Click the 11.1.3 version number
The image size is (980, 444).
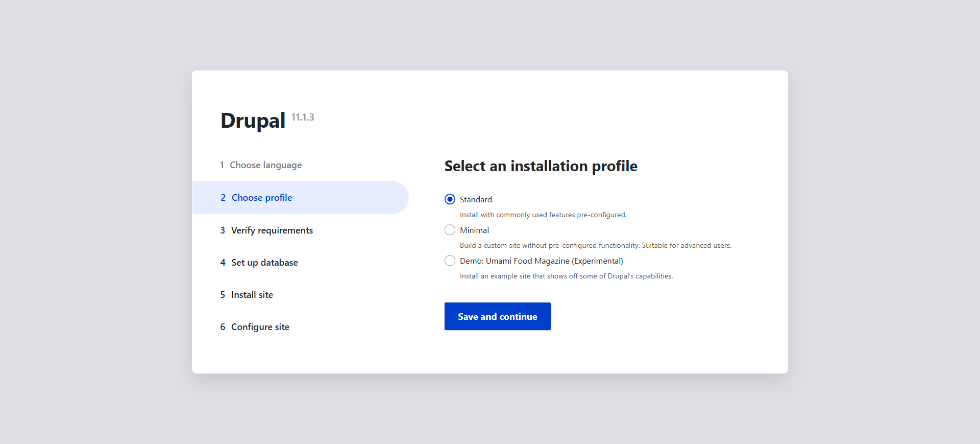pyautogui.click(x=303, y=117)
